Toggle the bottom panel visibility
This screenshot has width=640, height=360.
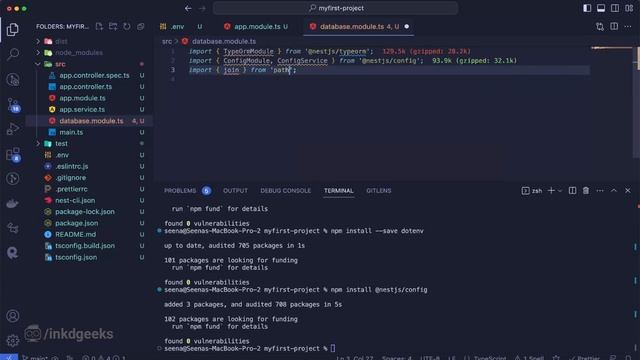pos(601,8)
